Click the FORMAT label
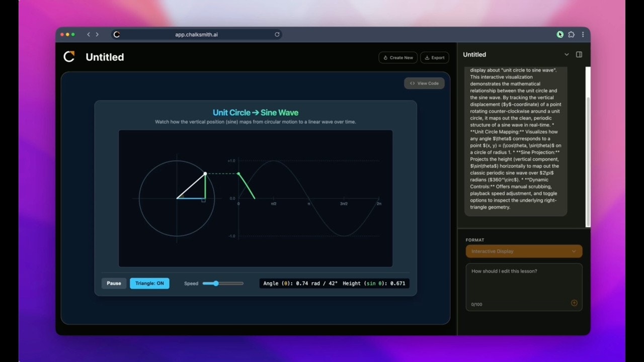The height and width of the screenshot is (362, 644). [x=475, y=240]
